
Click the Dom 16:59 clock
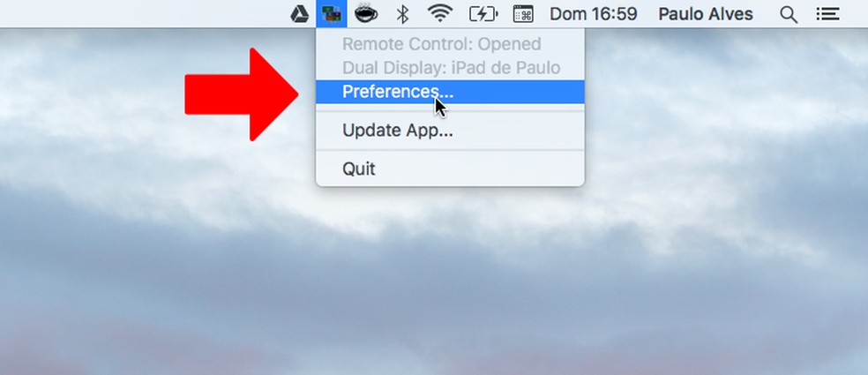pos(593,14)
